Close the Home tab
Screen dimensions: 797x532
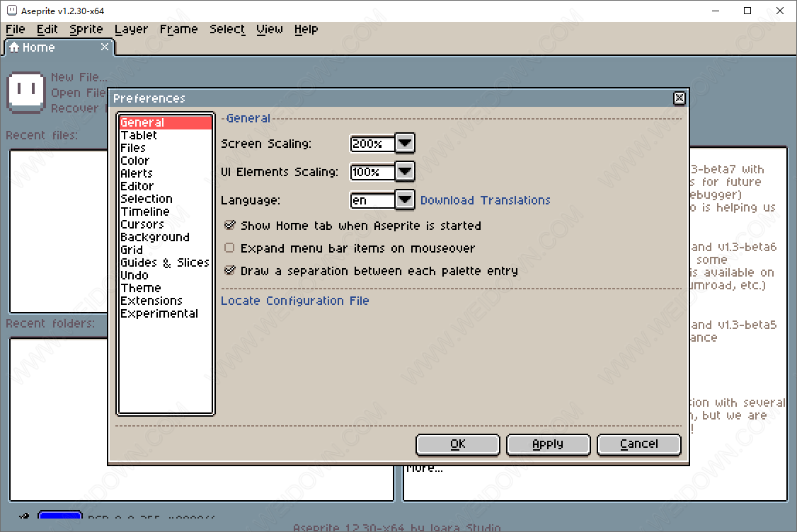coord(105,47)
